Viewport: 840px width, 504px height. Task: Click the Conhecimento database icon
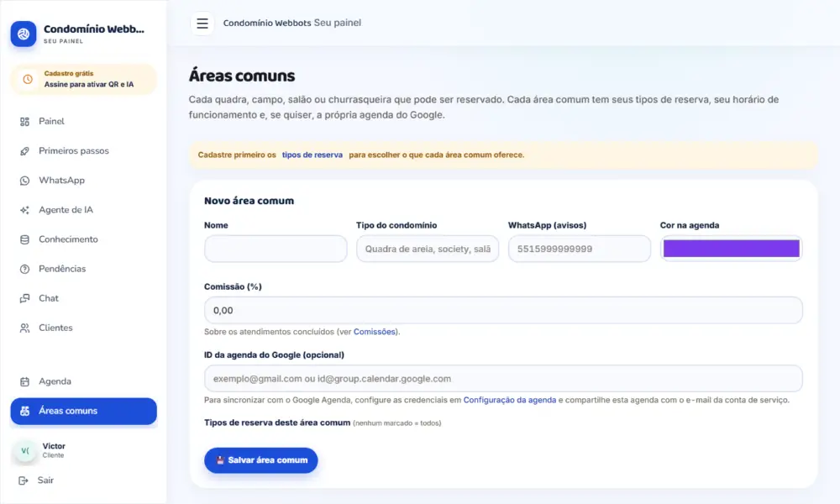24,239
